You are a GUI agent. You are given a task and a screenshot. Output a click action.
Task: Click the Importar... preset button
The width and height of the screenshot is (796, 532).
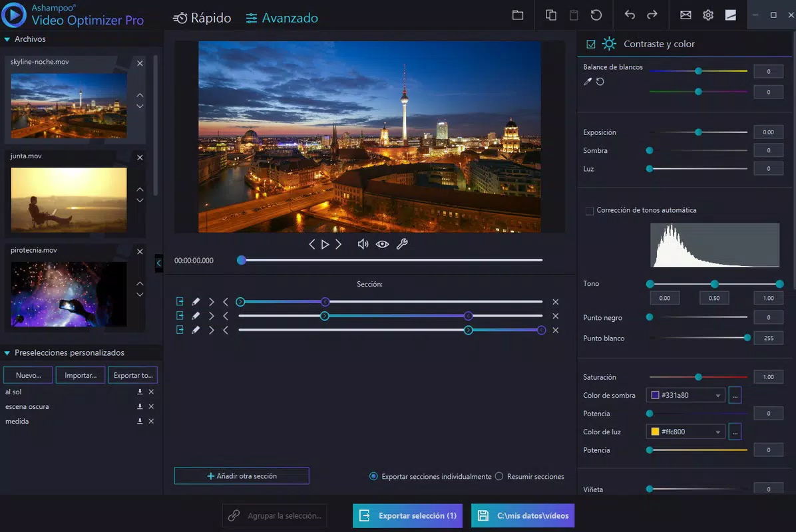click(81, 375)
